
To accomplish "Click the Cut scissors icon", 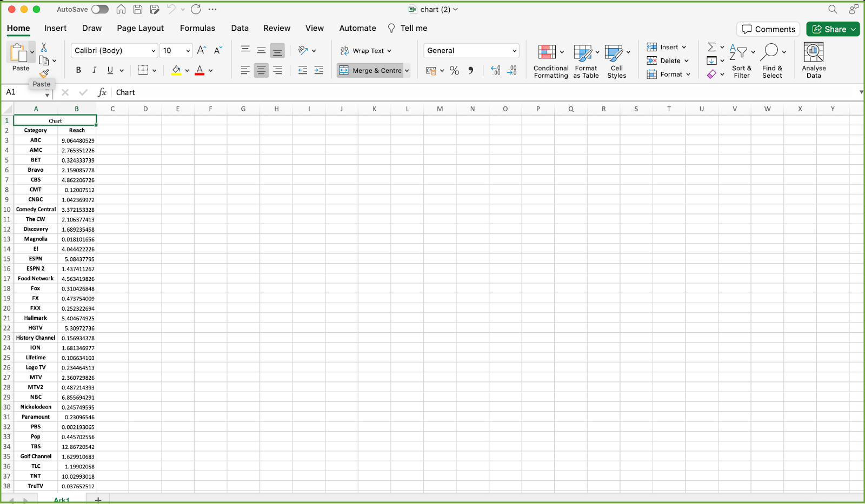I will point(44,48).
